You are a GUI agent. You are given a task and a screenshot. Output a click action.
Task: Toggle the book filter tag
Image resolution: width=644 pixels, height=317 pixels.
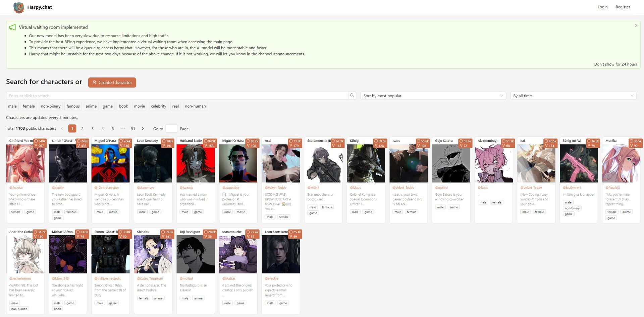coord(123,106)
